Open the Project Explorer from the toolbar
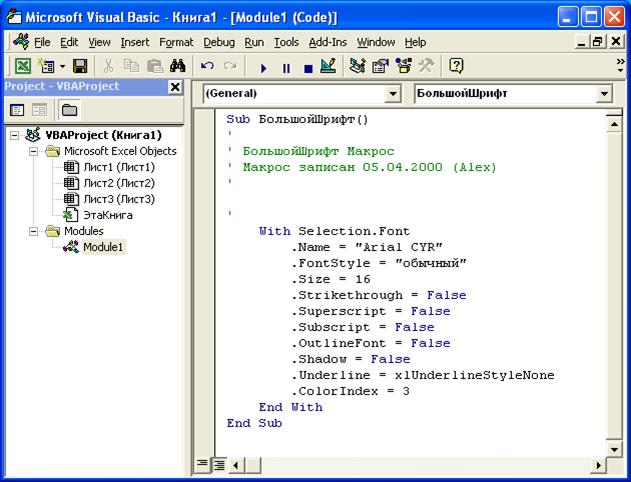Viewport: 631px width, 482px height. tap(357, 66)
